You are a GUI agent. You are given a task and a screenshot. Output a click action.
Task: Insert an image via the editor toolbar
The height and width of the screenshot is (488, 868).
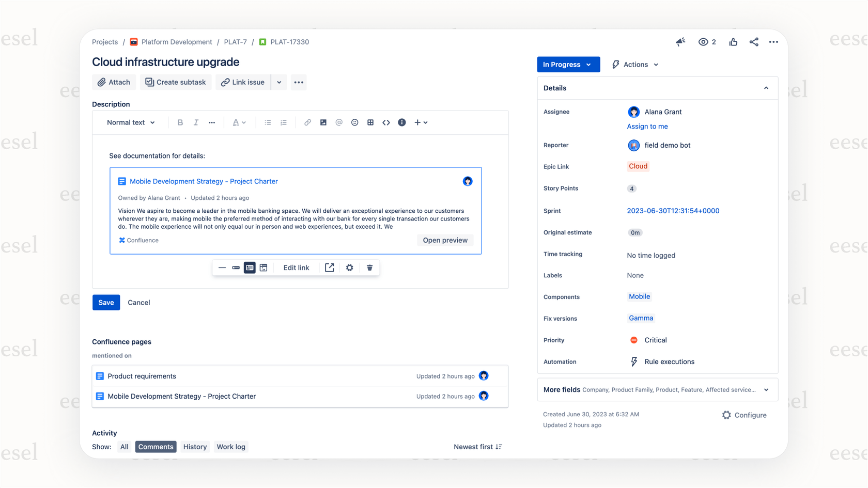(x=323, y=122)
